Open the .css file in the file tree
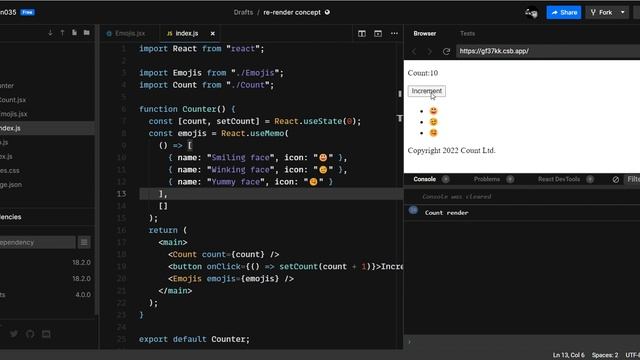The image size is (640, 360). [x=9, y=171]
